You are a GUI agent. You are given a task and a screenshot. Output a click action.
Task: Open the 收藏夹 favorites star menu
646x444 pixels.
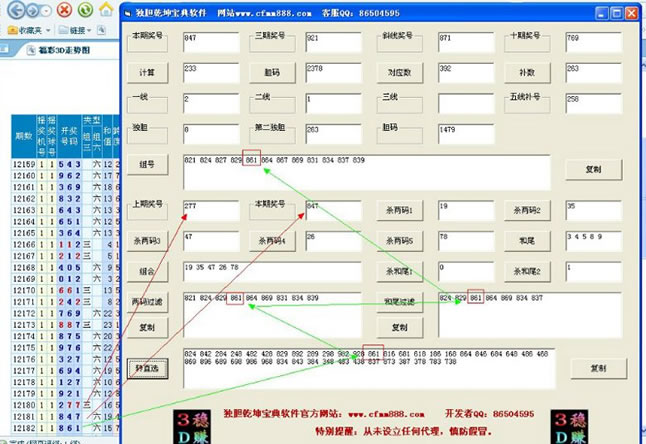[30, 31]
